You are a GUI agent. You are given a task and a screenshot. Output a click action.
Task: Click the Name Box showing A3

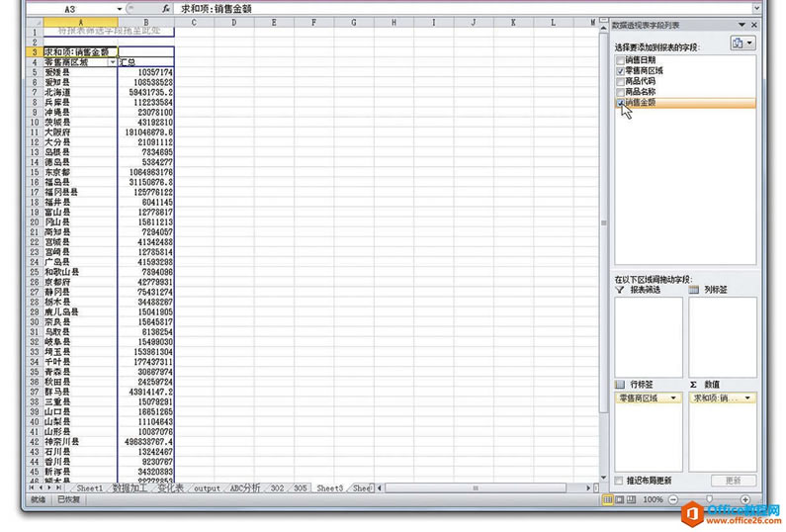click(x=69, y=9)
